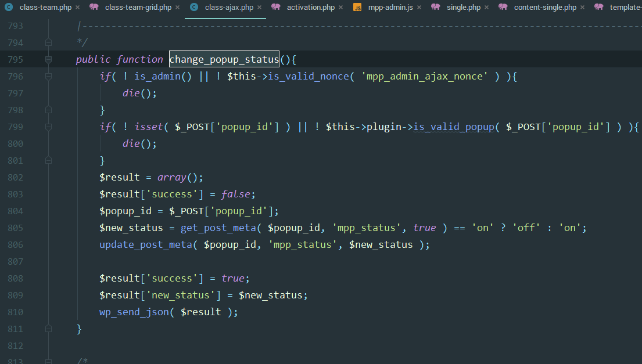Click the 'mpp_status' string on line 806

pyautogui.click(x=303, y=244)
